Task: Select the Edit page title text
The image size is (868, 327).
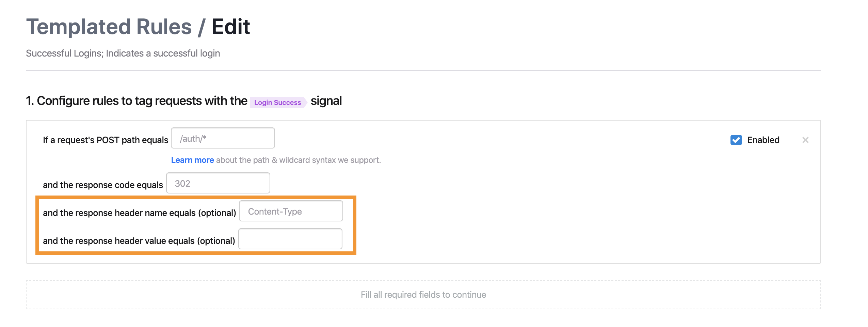Action: pyautogui.click(x=230, y=27)
